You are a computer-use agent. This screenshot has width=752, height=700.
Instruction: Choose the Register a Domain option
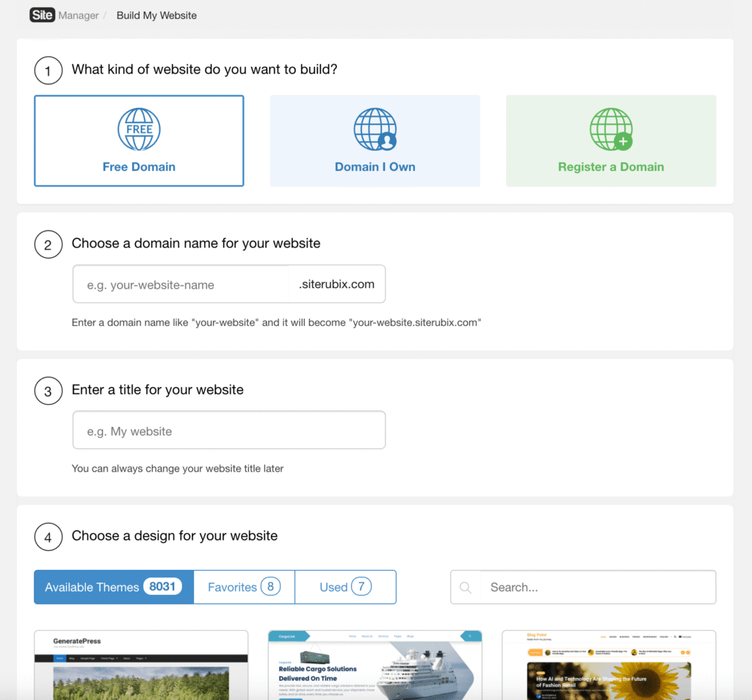(x=610, y=140)
